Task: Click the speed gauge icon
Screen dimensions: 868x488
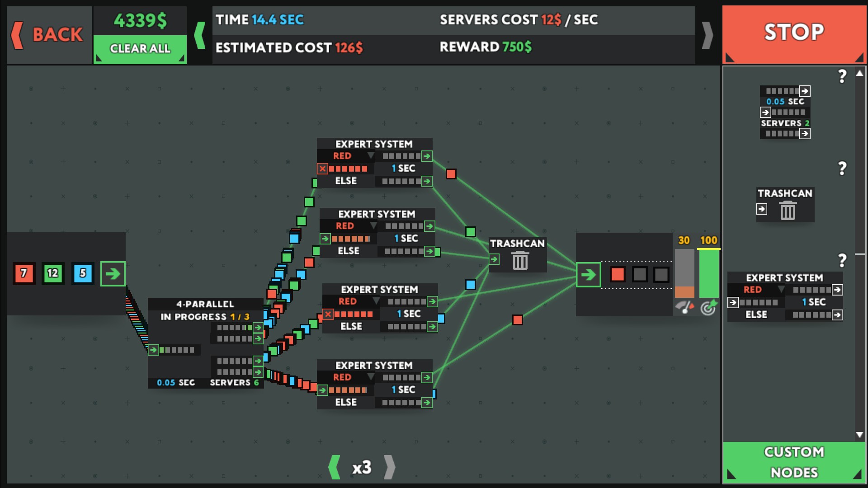Action: point(684,308)
